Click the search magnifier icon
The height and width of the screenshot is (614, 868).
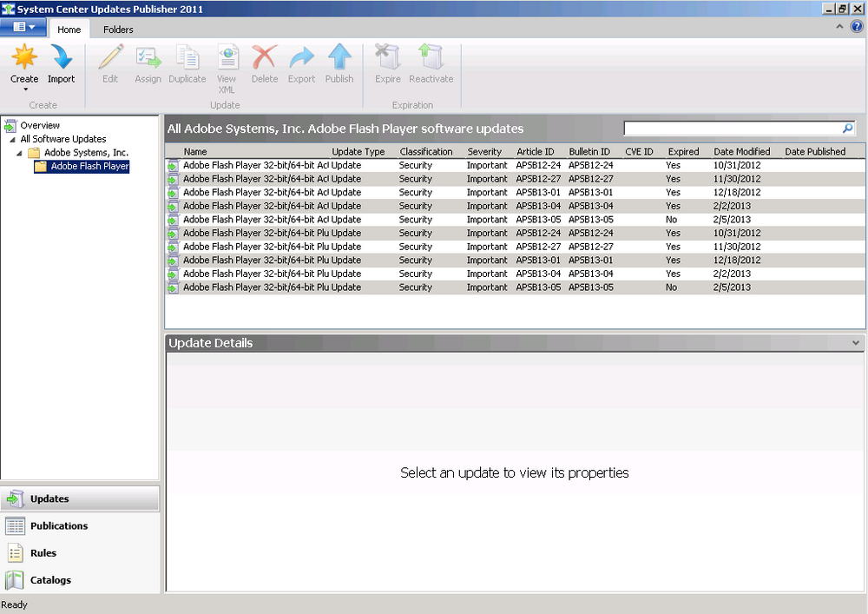(847, 129)
